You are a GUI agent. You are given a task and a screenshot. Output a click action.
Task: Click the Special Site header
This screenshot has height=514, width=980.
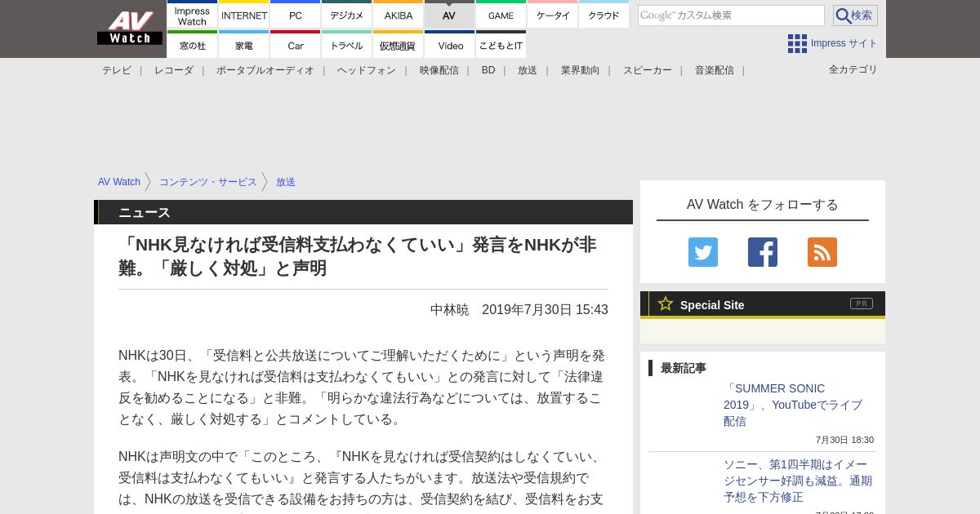pyautogui.click(x=763, y=304)
